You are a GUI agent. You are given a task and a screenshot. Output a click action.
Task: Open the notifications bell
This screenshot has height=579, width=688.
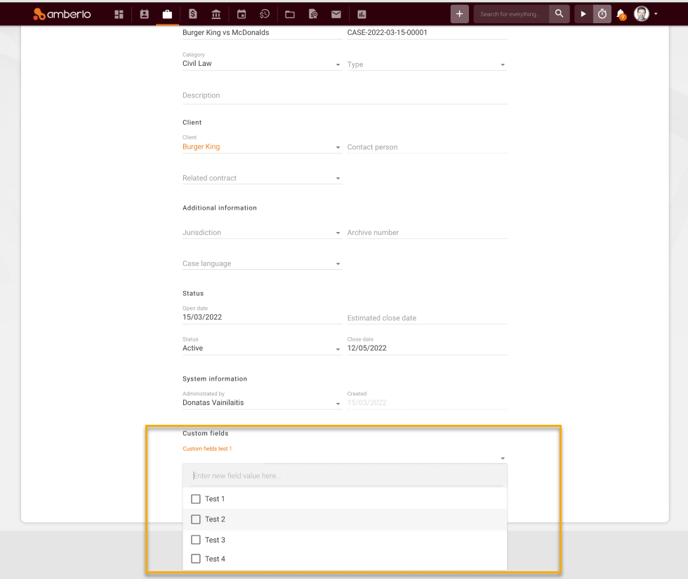(x=621, y=14)
